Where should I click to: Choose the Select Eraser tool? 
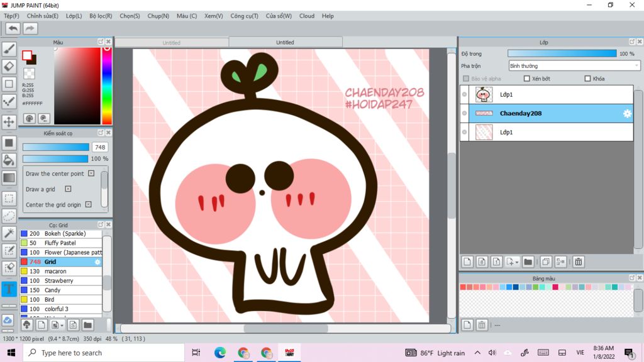tap(9, 268)
